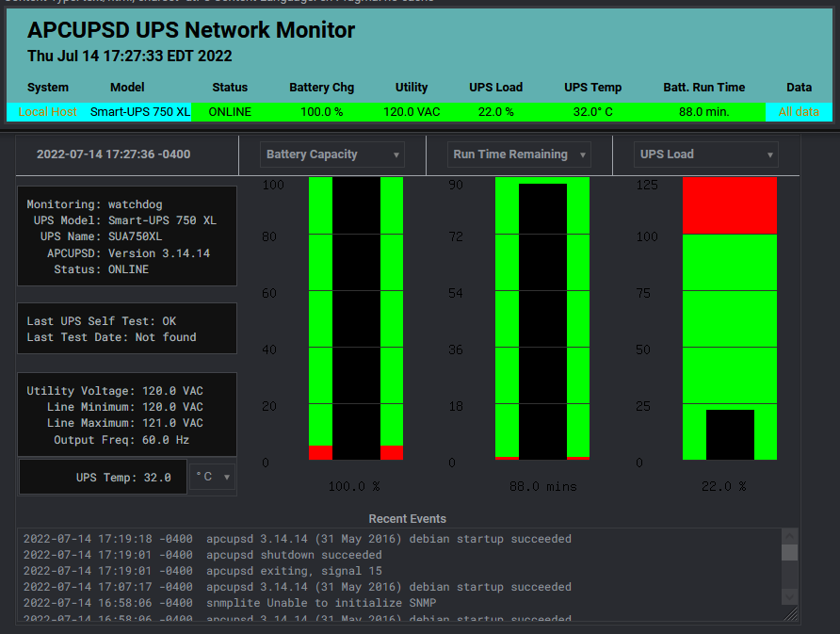Viewport: 840px width, 634px height.
Task: Click the 22.0 % UPS Load cell
Action: [x=495, y=112]
